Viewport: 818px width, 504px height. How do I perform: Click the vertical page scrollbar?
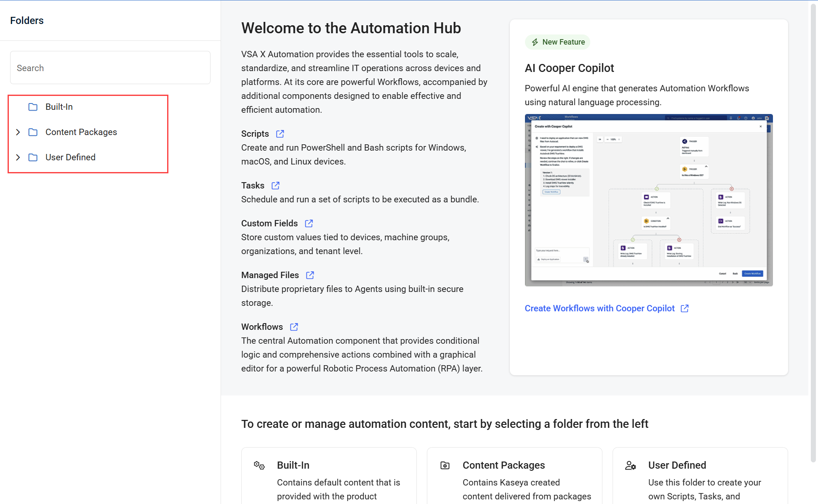coord(813,233)
